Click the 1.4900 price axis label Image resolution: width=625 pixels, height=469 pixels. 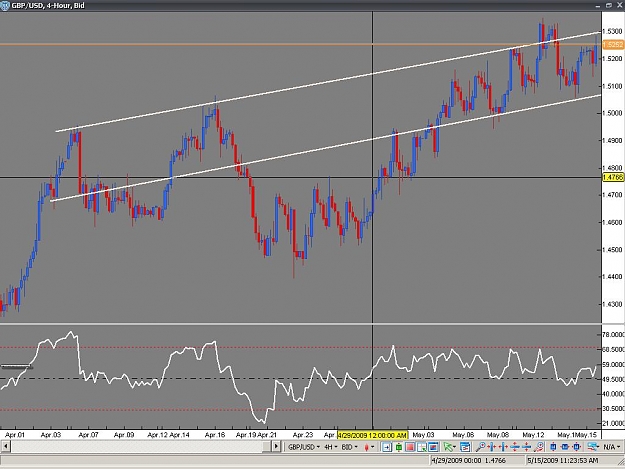612,140
